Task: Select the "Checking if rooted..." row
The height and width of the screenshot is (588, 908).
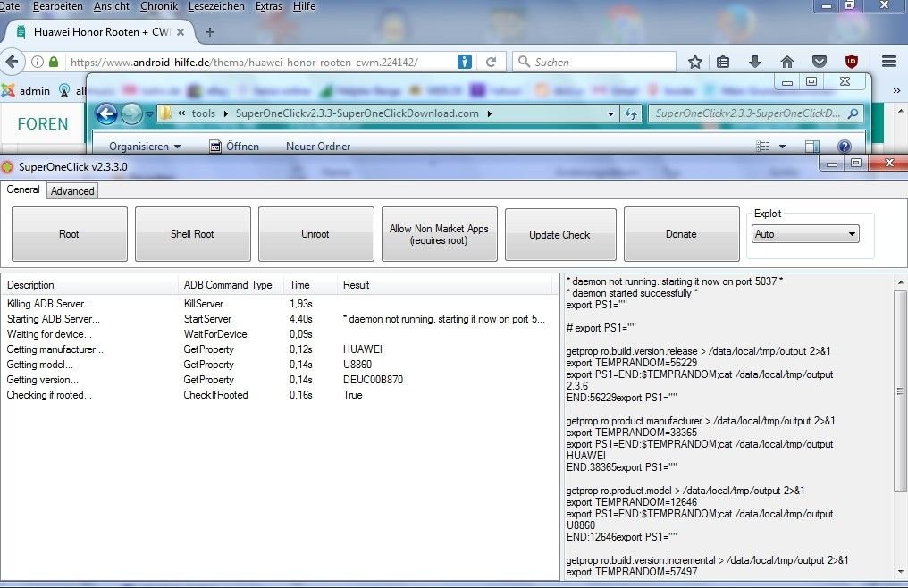Action: tap(277, 395)
